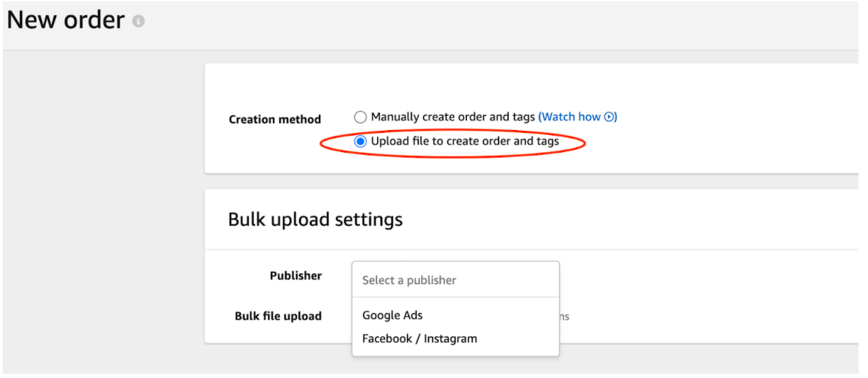Click the Publisher field label

[x=296, y=275]
